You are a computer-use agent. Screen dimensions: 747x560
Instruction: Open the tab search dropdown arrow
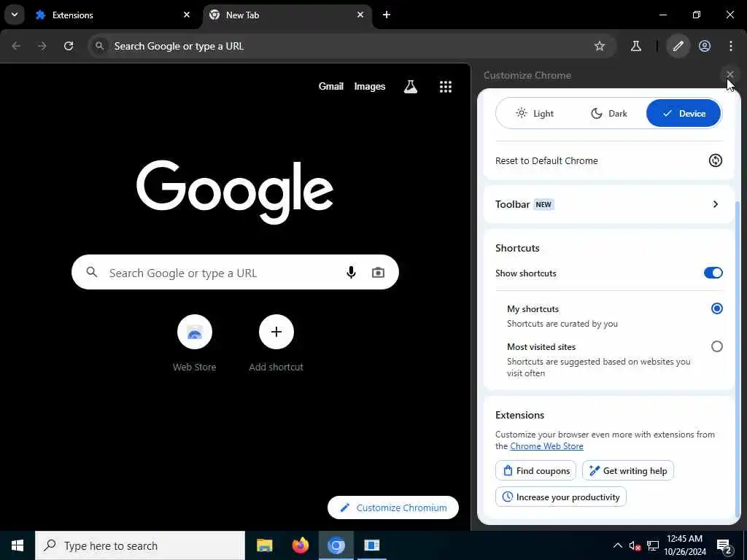[15, 15]
